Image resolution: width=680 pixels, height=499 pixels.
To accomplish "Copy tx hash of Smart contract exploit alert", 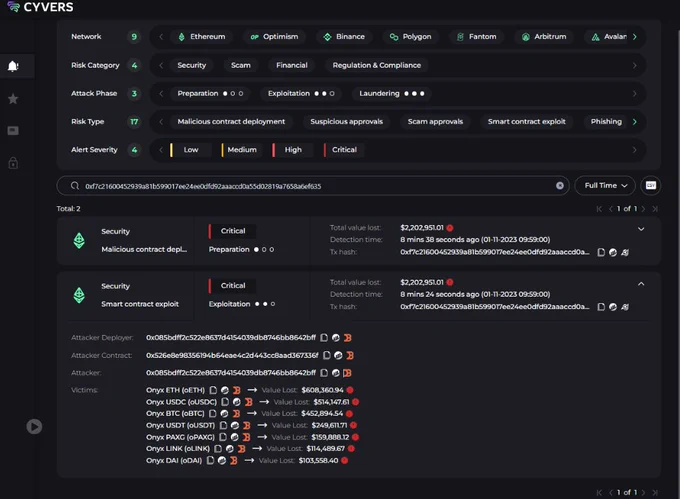I will click(601, 307).
